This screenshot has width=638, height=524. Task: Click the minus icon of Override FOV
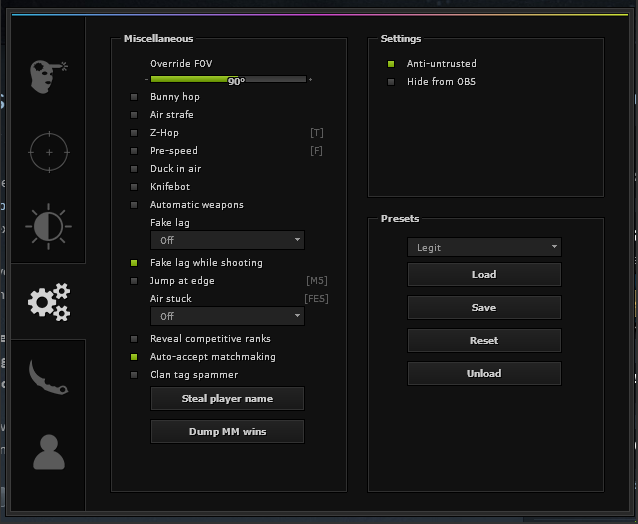tap(146, 79)
